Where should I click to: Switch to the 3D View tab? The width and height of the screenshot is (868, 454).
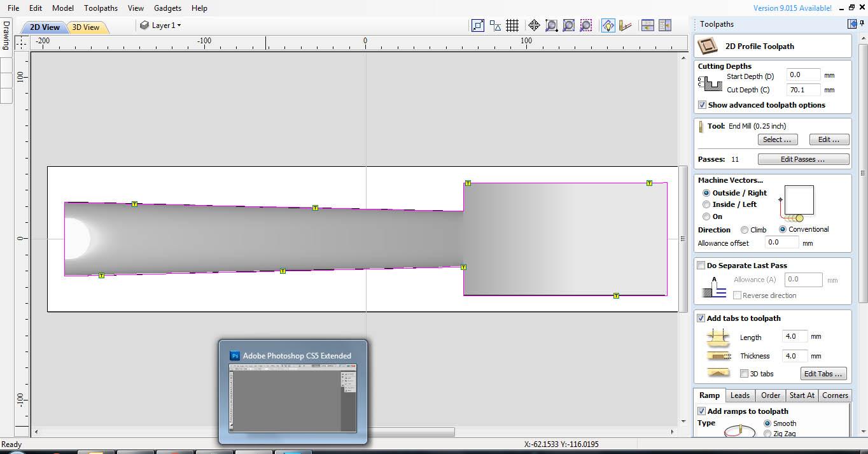coord(86,27)
